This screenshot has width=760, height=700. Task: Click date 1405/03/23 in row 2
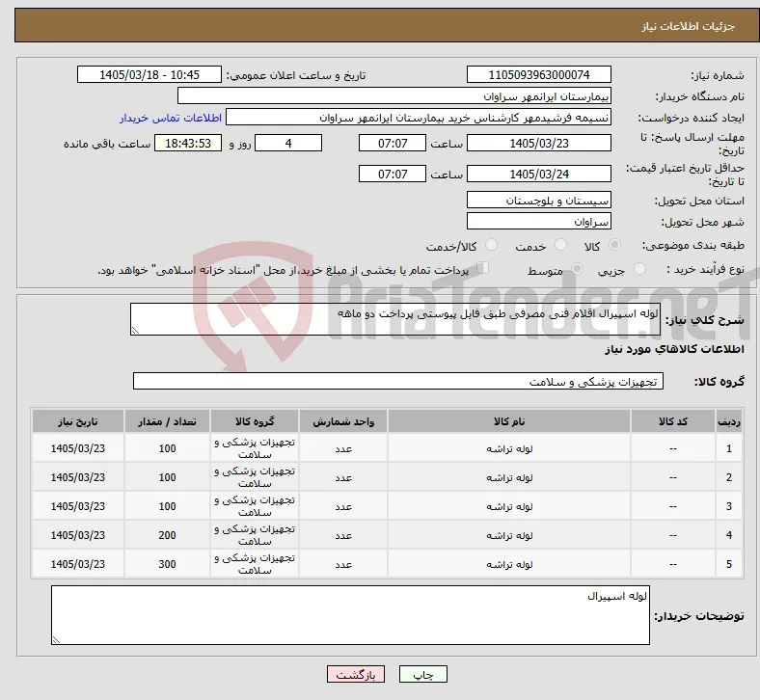coord(78,477)
